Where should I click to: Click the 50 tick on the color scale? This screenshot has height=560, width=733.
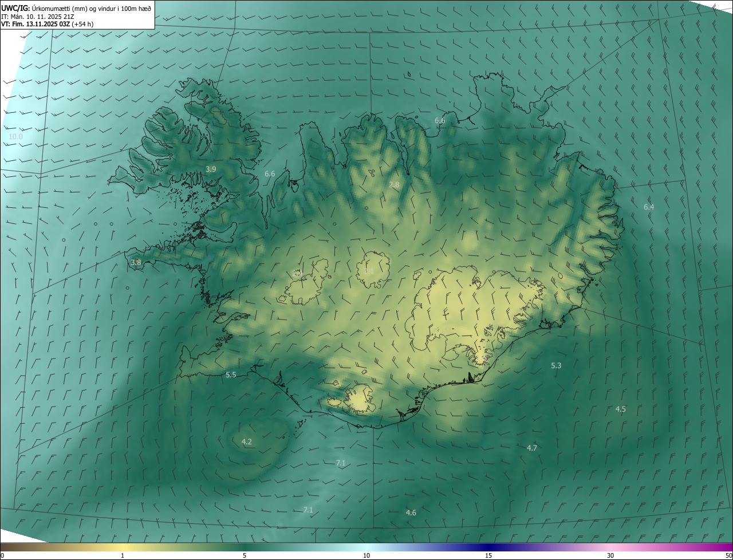click(728, 555)
